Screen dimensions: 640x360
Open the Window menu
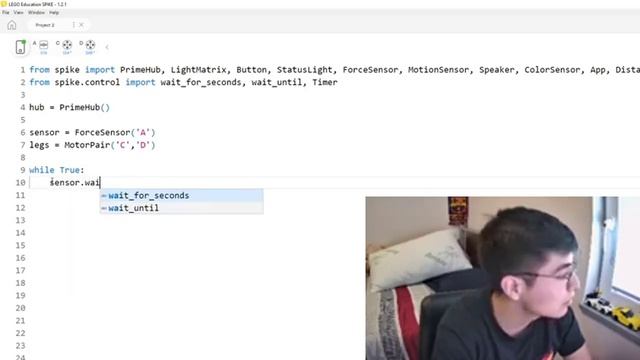[x=36, y=13]
